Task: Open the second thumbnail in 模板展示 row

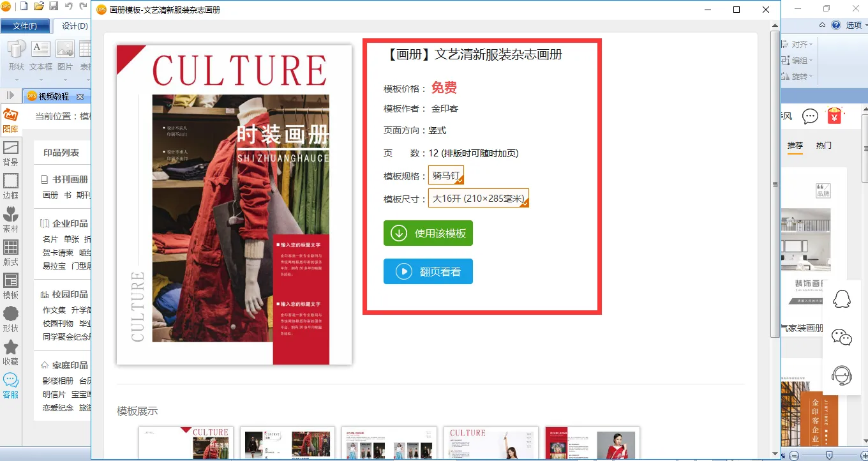Action: click(288, 442)
